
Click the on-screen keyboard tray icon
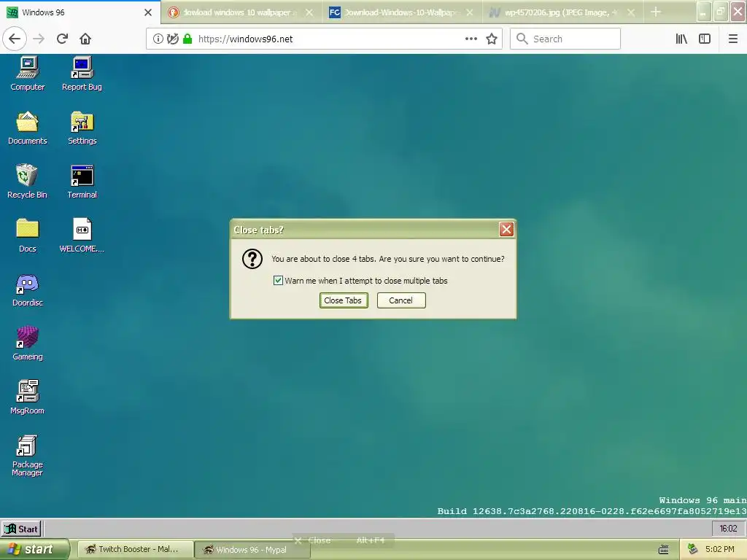point(663,550)
